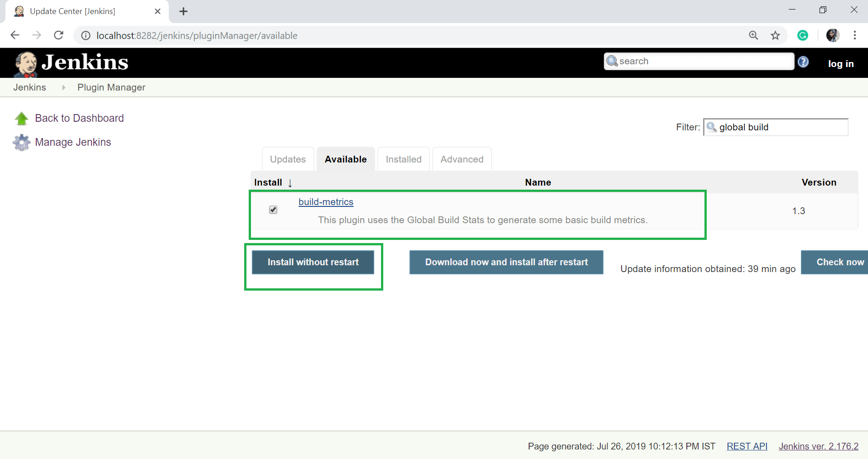Click the build-metrics plugin description text
The image size is (868, 459).
tap(483, 220)
